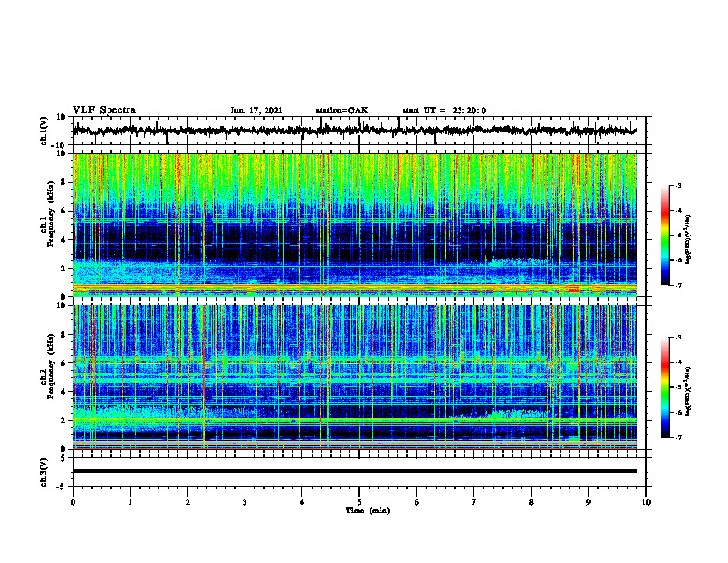Click the "8" kHz tick on the ch.2 frequency axis
Screen dimensions: 728x563
63,335
